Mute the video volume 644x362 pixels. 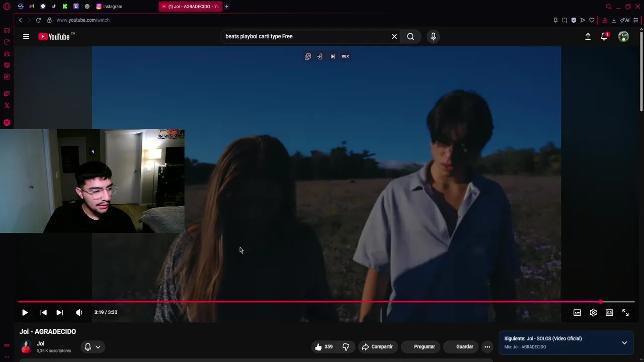click(x=79, y=312)
